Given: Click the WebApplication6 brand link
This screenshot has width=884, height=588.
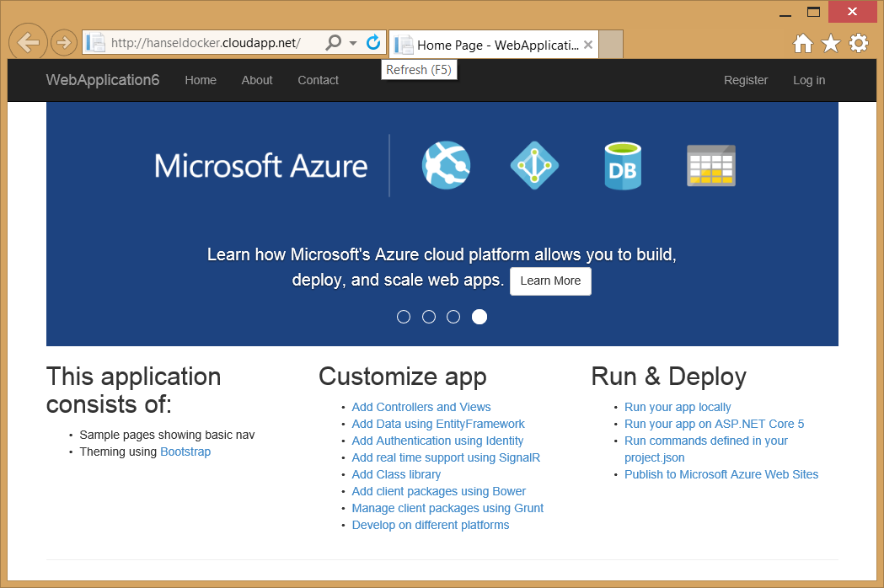Looking at the screenshot, I should [103, 80].
